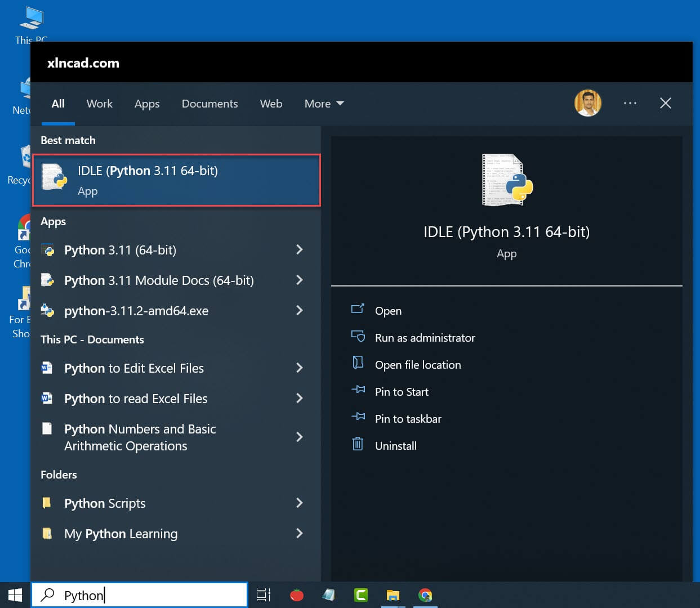Viewport: 700px width, 608px height.
Task: Switch to the Documents tab
Action: click(209, 104)
